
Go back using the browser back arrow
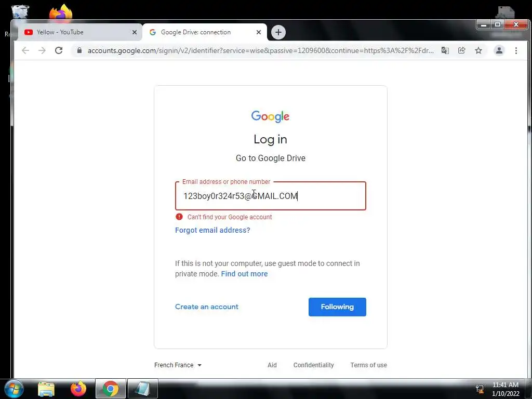click(25, 50)
